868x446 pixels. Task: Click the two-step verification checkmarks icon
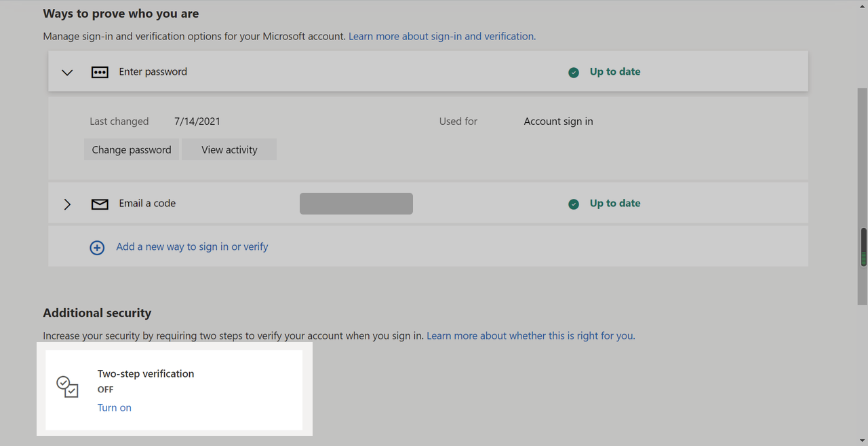click(x=68, y=387)
